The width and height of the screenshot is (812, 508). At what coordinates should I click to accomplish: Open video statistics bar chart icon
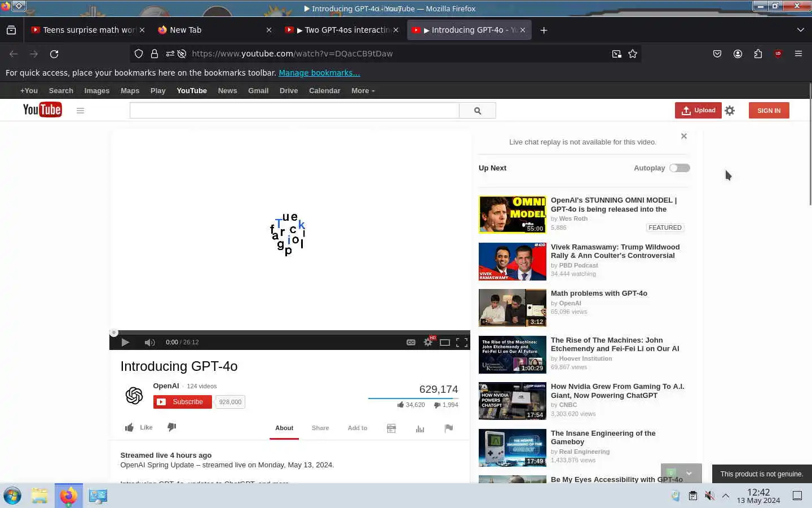pos(420,428)
